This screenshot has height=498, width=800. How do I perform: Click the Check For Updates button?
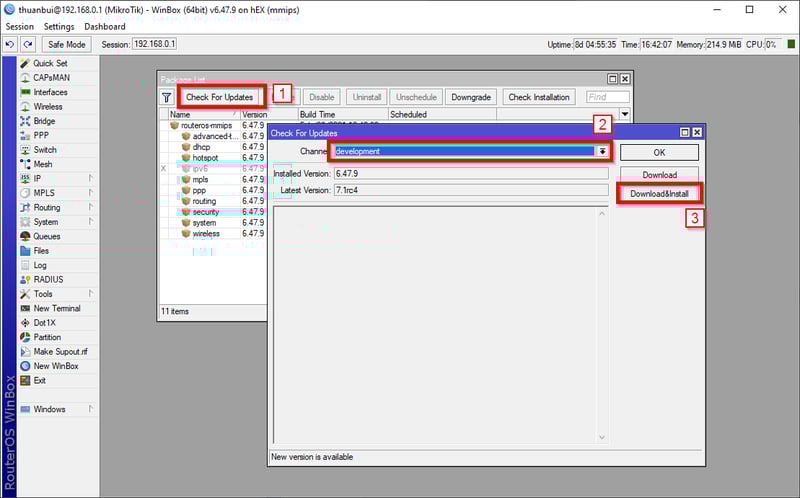point(219,97)
